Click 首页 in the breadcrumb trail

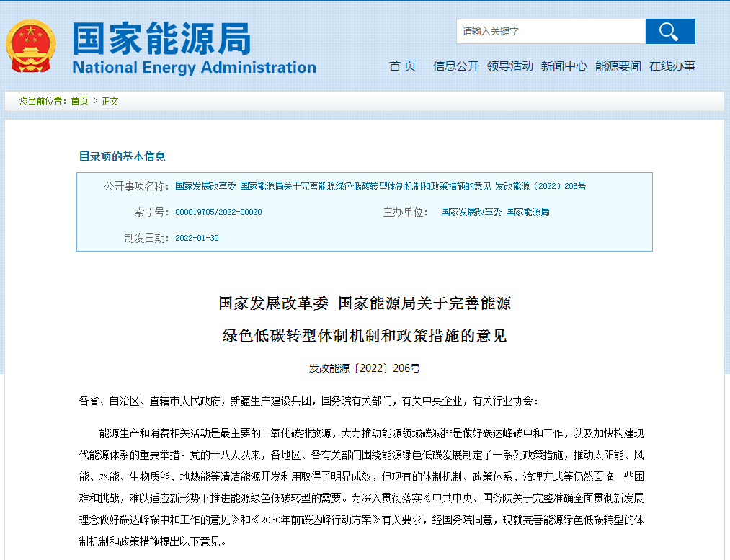pyautogui.click(x=79, y=102)
